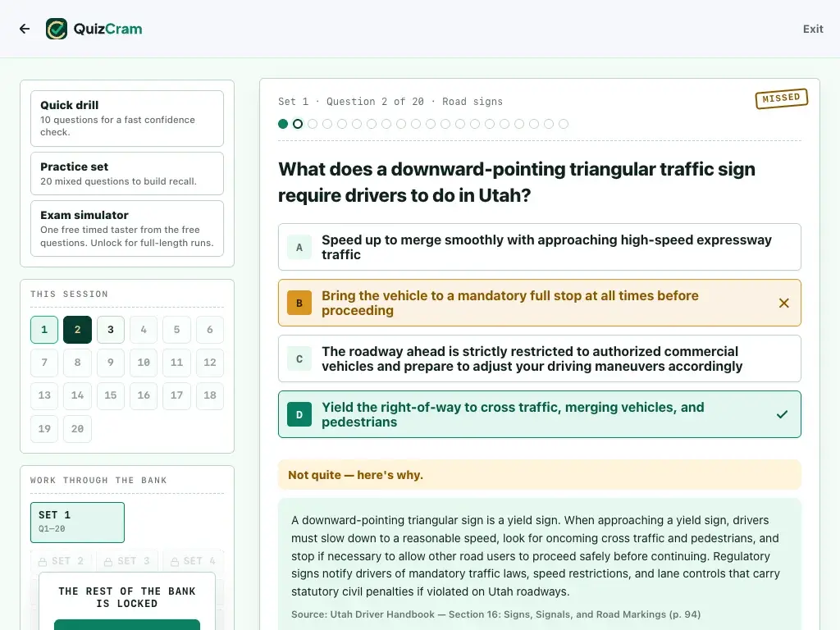Screen dimensions: 840x630
Task: Click the checkmark on answer D
Action: (x=782, y=414)
